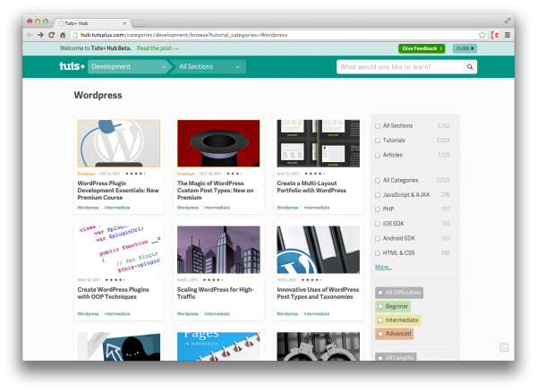Click the feedback icon at bottom right

[504, 347]
